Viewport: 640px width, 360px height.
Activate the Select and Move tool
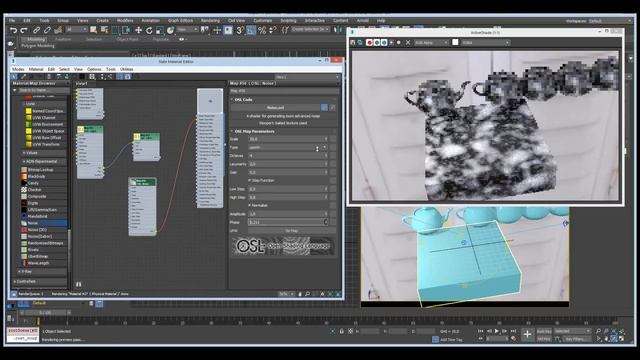coord(139,30)
